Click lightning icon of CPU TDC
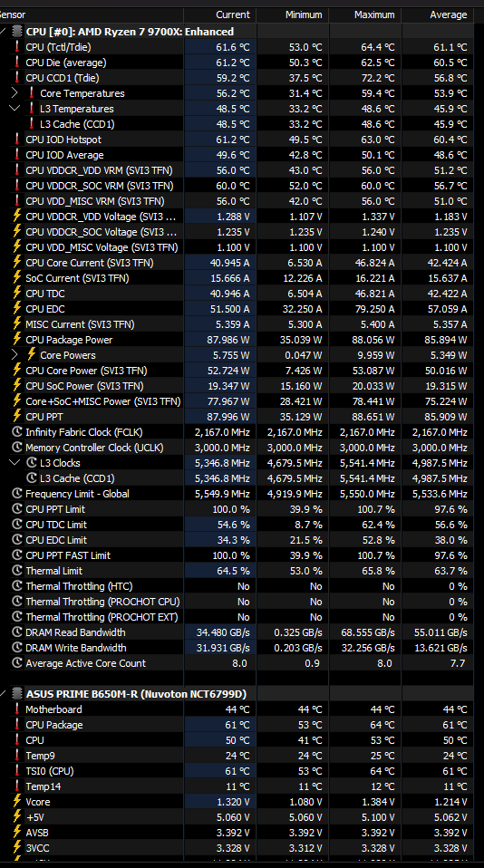This screenshot has height=868, width=484. (17, 294)
